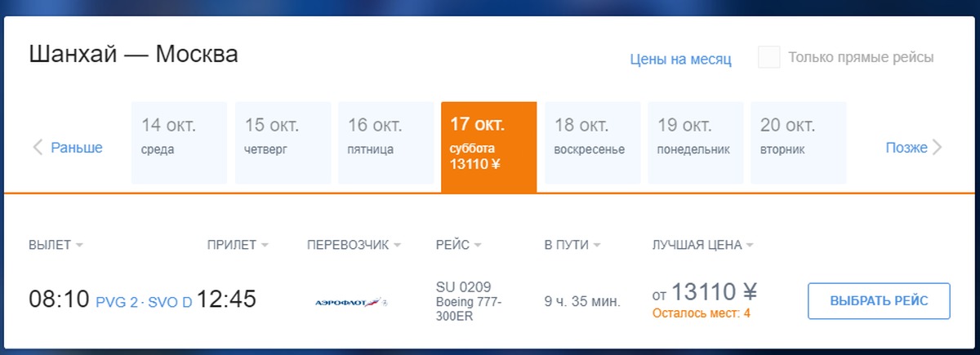Select the 17 окт. суббота tab

point(488,146)
